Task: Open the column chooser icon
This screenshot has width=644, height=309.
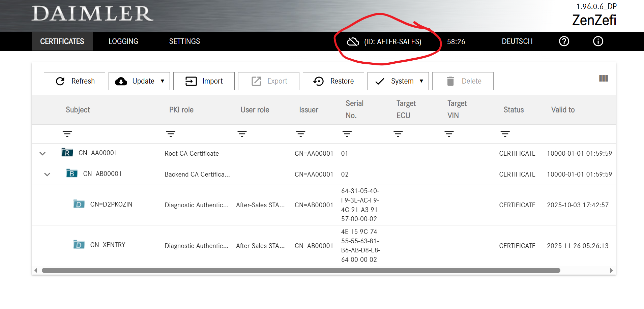Action: point(604,79)
